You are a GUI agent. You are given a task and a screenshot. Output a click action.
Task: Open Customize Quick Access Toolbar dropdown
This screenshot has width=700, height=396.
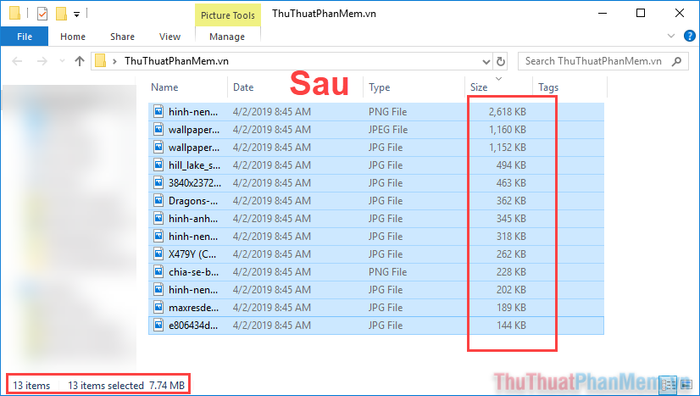click(x=77, y=14)
